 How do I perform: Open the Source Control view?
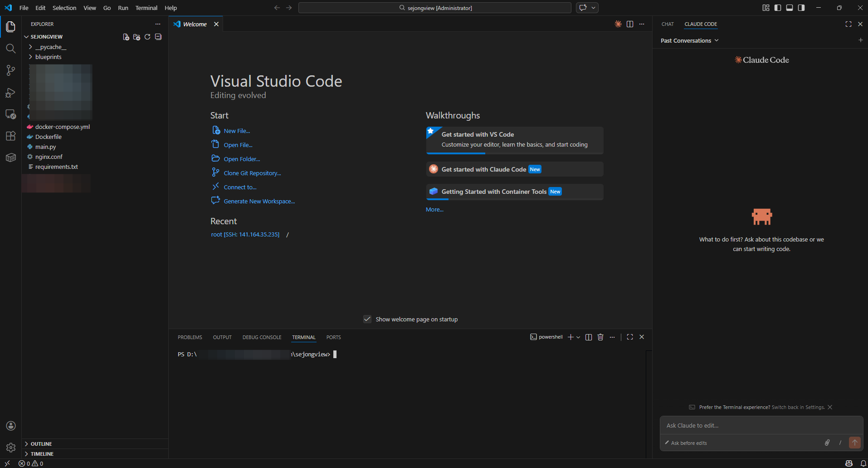click(x=10, y=70)
